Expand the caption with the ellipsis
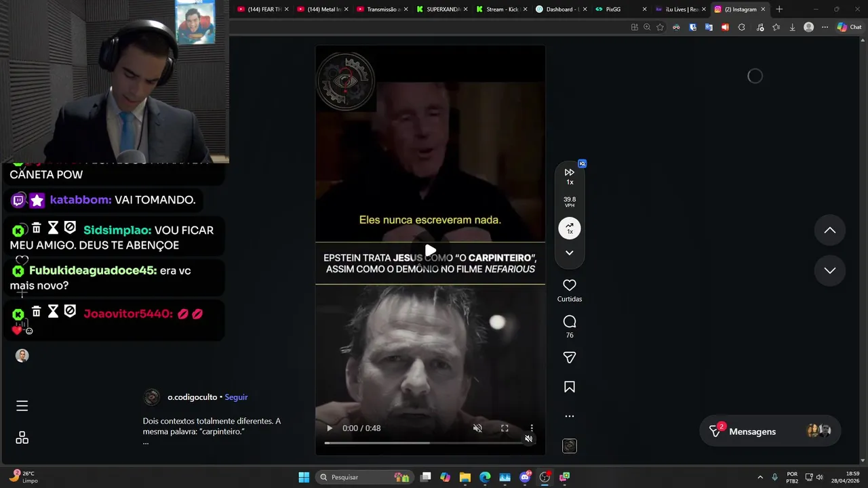The width and height of the screenshot is (868, 488). coord(145,442)
